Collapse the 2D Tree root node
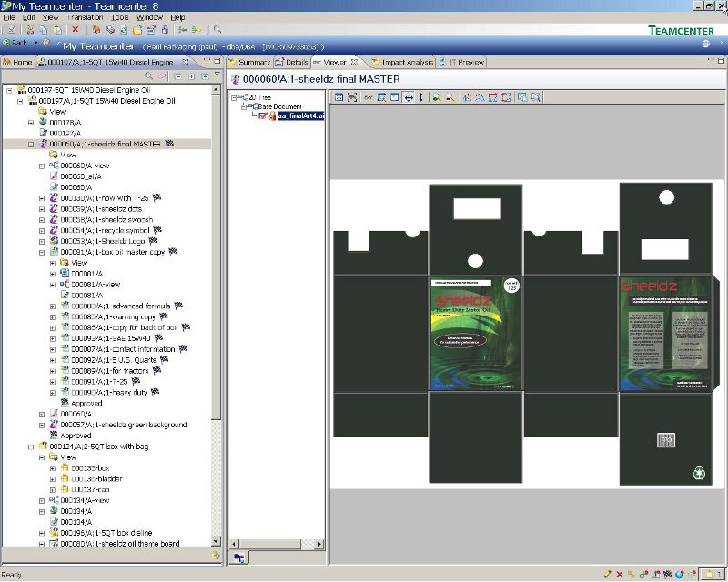The height and width of the screenshot is (582, 728). tap(234, 97)
